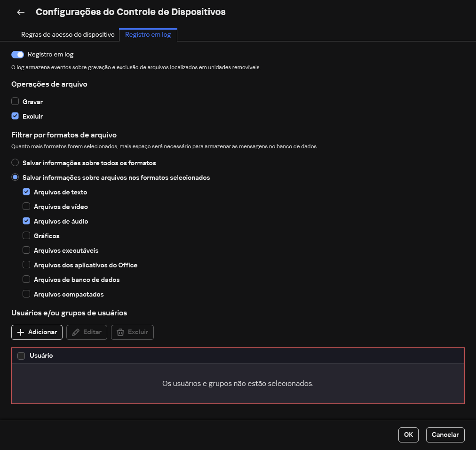Enable the Gráficos format filter
The height and width of the screenshot is (450, 476).
tap(26, 235)
